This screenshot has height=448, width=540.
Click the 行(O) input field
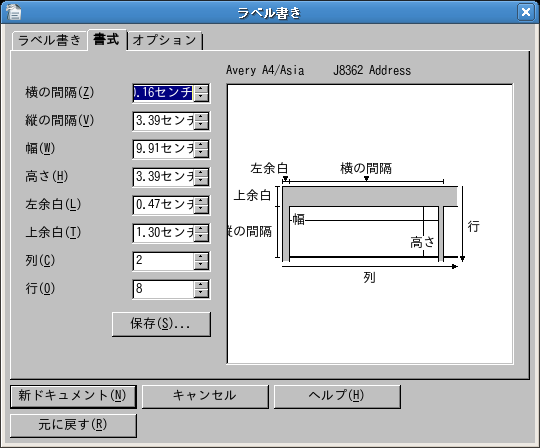163,289
